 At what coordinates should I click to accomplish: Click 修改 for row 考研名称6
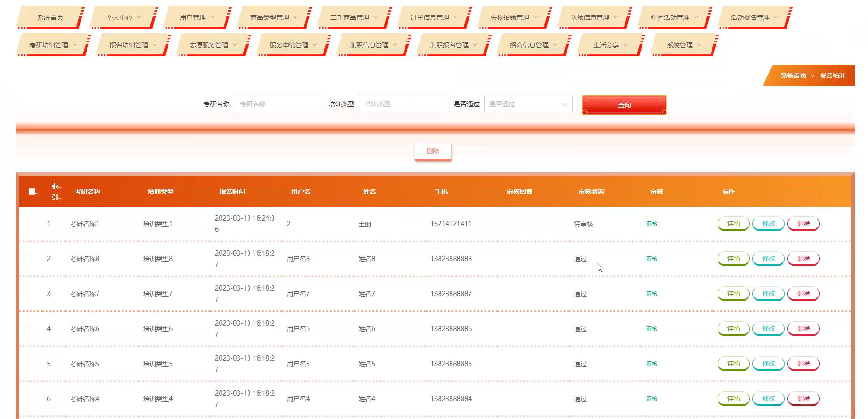(769, 329)
